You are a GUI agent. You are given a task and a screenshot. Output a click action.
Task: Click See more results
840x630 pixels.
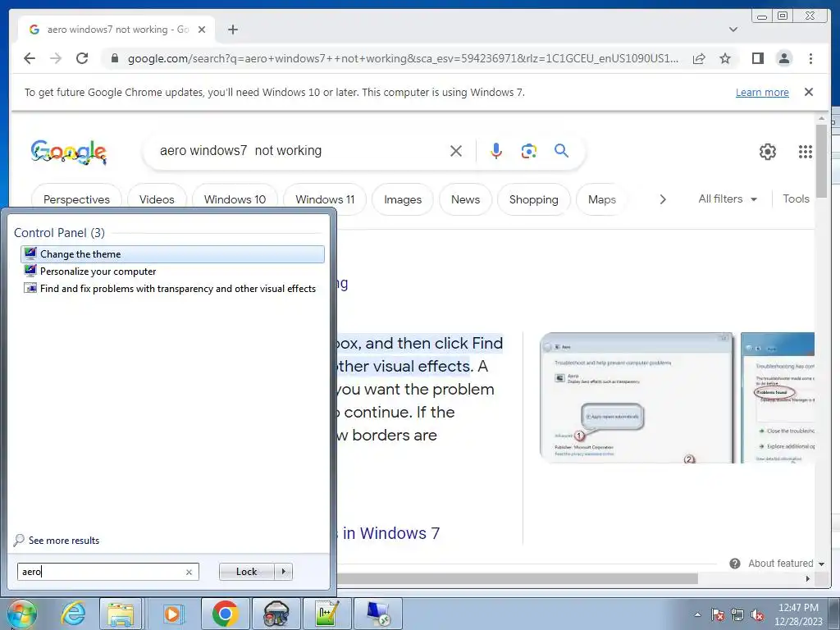click(57, 540)
